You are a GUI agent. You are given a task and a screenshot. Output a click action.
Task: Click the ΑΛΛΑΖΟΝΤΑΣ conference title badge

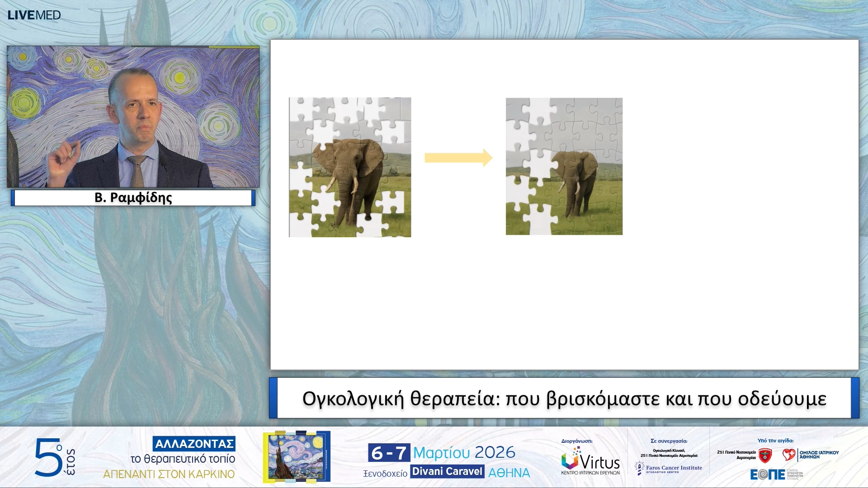coord(194,444)
